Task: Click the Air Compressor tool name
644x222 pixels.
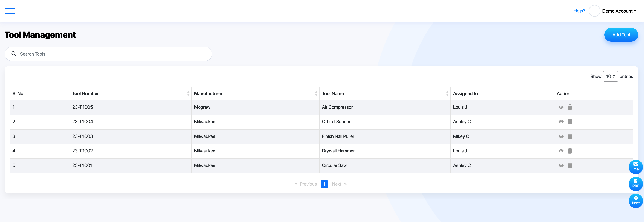Action: point(337,107)
